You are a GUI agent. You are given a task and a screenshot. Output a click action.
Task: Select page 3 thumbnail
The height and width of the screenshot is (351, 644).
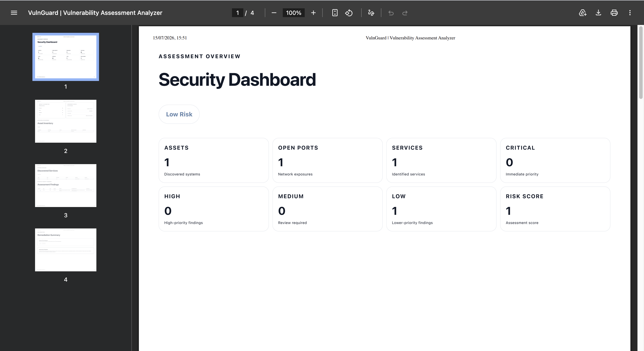pyautogui.click(x=66, y=185)
